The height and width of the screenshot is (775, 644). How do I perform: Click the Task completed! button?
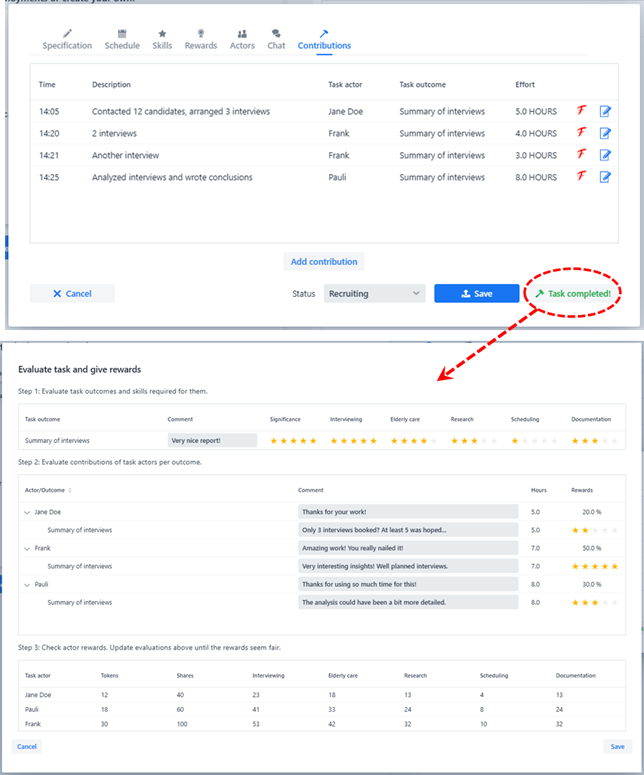point(573,294)
